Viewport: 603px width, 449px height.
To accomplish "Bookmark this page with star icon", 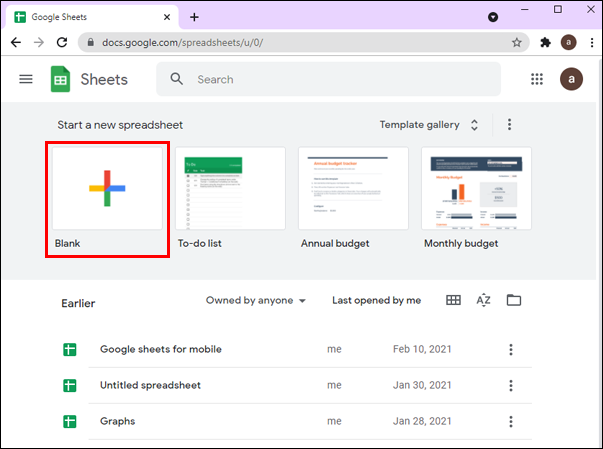I will [517, 43].
